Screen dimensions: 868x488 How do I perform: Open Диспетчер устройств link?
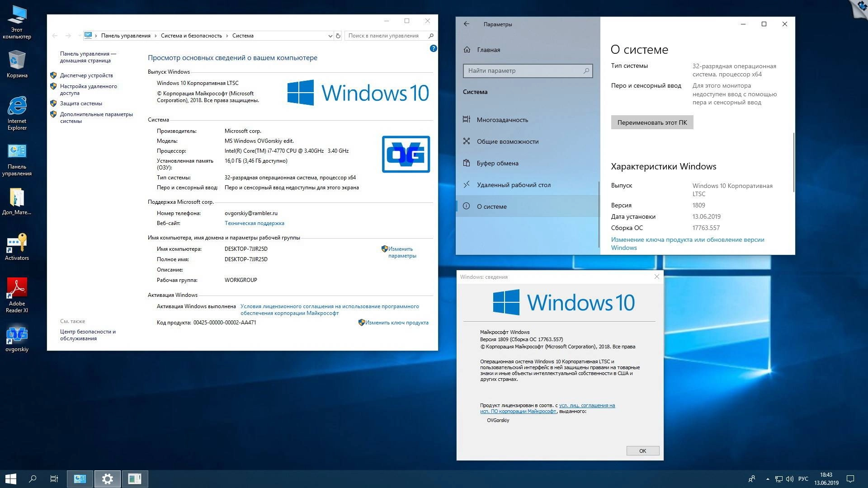click(x=86, y=75)
